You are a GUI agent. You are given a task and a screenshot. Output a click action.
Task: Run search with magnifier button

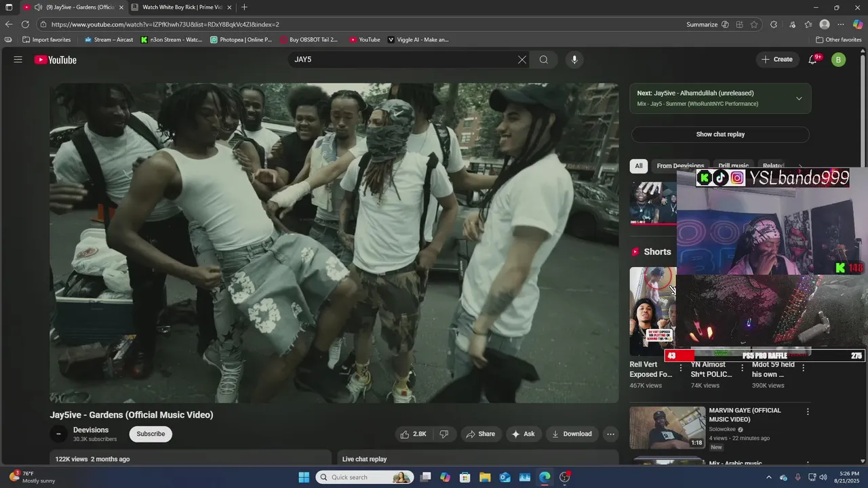544,60
